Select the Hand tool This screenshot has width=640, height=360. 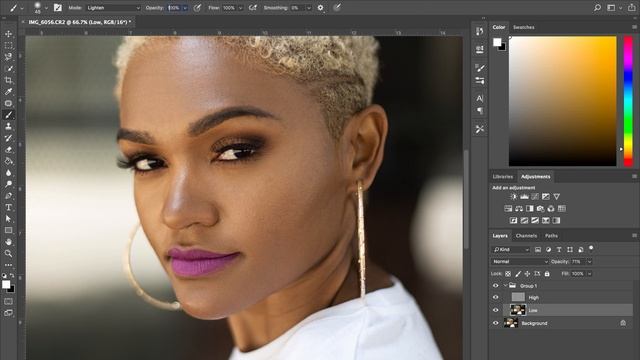(8, 242)
